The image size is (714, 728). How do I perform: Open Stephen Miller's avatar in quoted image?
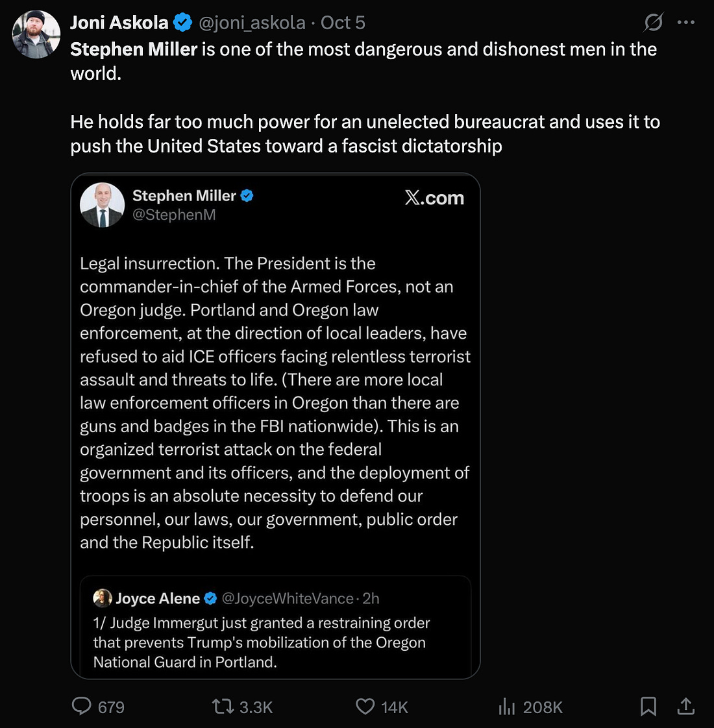102,205
